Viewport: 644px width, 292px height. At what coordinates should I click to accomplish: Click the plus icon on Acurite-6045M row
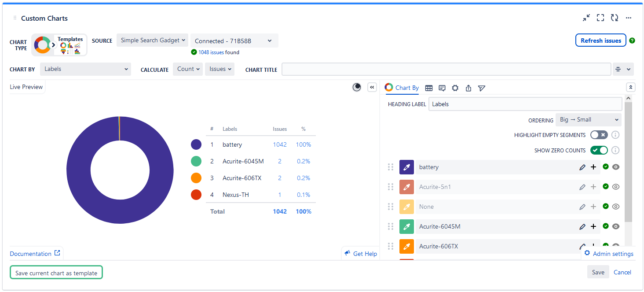593,226
